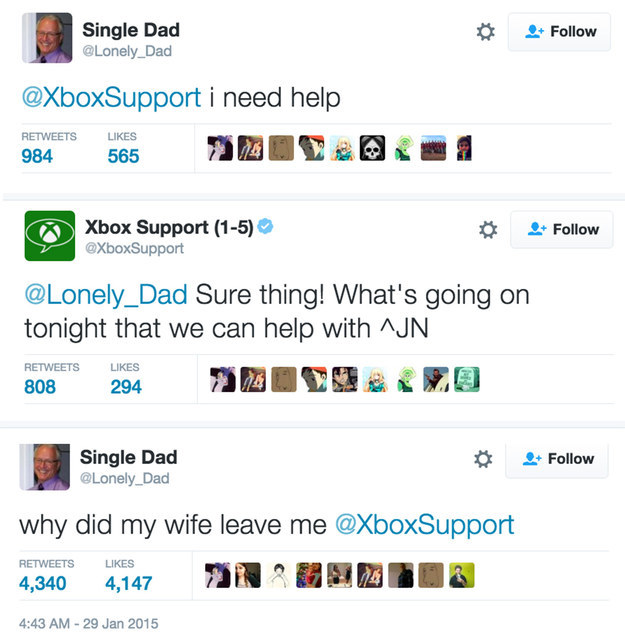Viewport: 625px width, 642px height.
Task: View the 565 likes list
Action: tap(123, 148)
